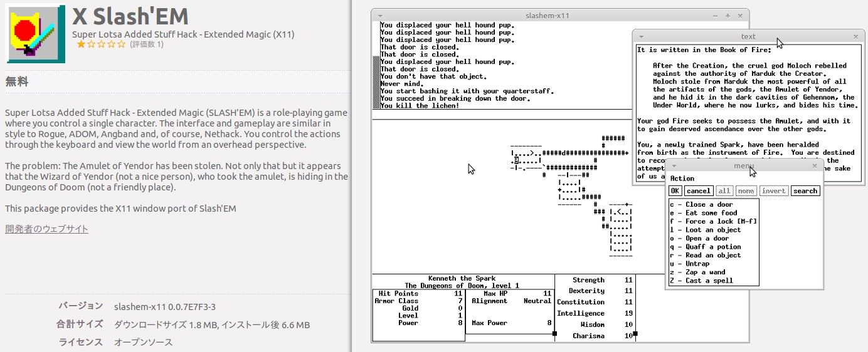This screenshot has height=352, width=868.
Task: Click the X Slash'EM title heading
Action: 130,16
